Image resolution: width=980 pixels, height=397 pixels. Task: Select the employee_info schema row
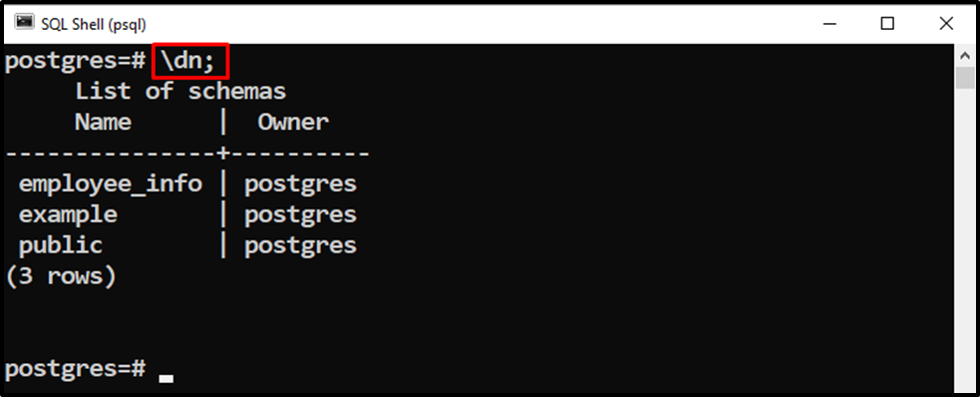pos(187,184)
